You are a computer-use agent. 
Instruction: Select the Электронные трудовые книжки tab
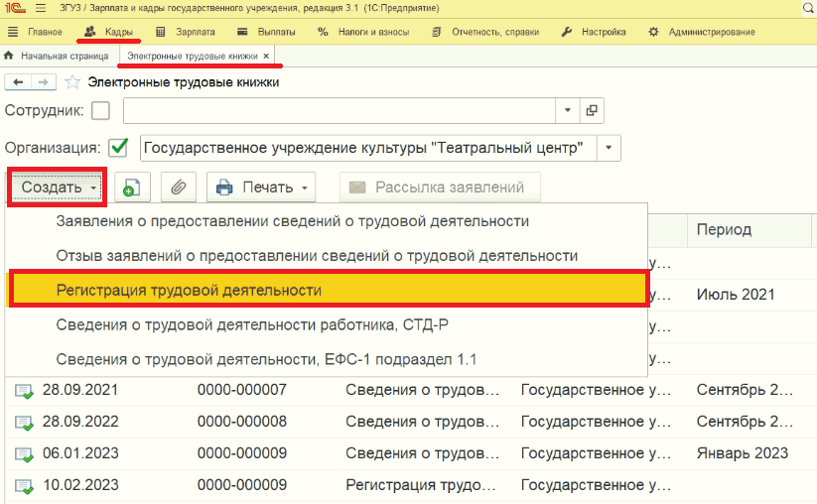pyautogui.click(x=193, y=56)
